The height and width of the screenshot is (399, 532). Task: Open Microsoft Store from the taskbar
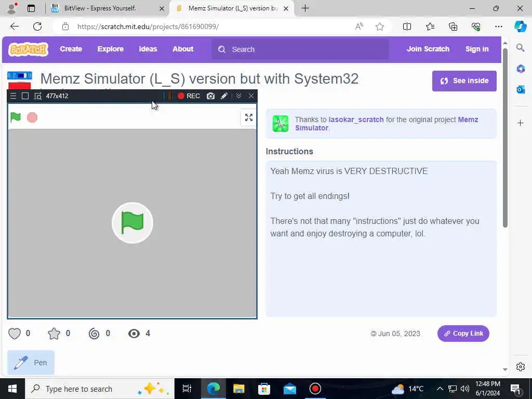(x=264, y=389)
